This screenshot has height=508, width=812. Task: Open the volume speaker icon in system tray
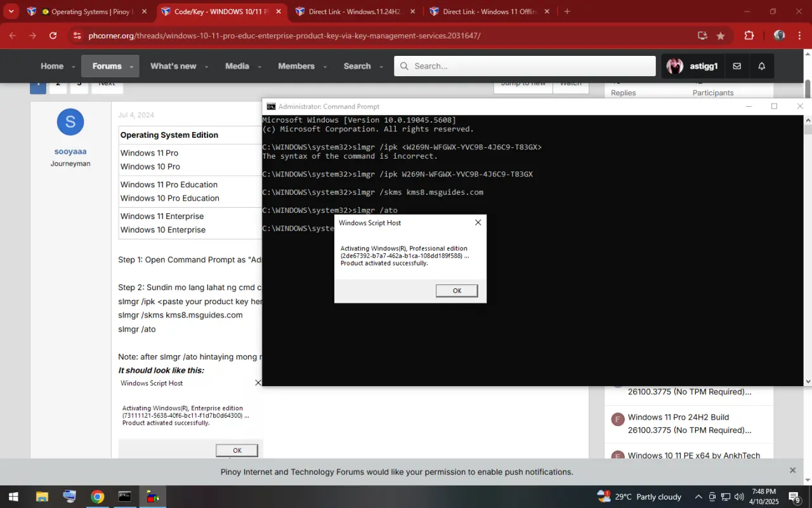(x=739, y=497)
